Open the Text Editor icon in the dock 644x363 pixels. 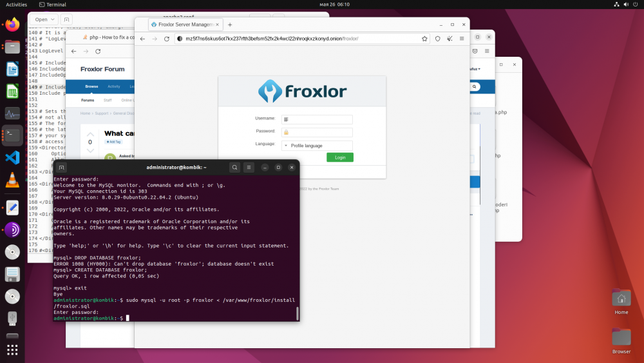[12, 208]
